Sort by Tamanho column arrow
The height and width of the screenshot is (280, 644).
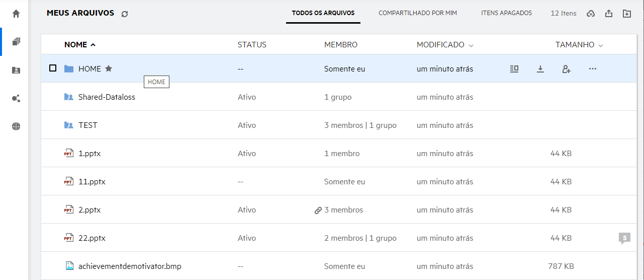(601, 45)
